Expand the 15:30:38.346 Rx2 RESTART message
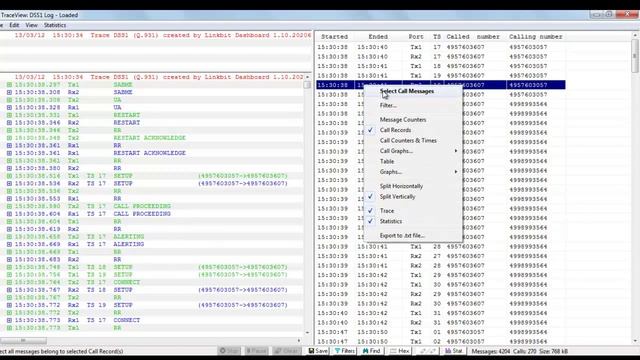The image size is (640, 360). click(x=9, y=123)
